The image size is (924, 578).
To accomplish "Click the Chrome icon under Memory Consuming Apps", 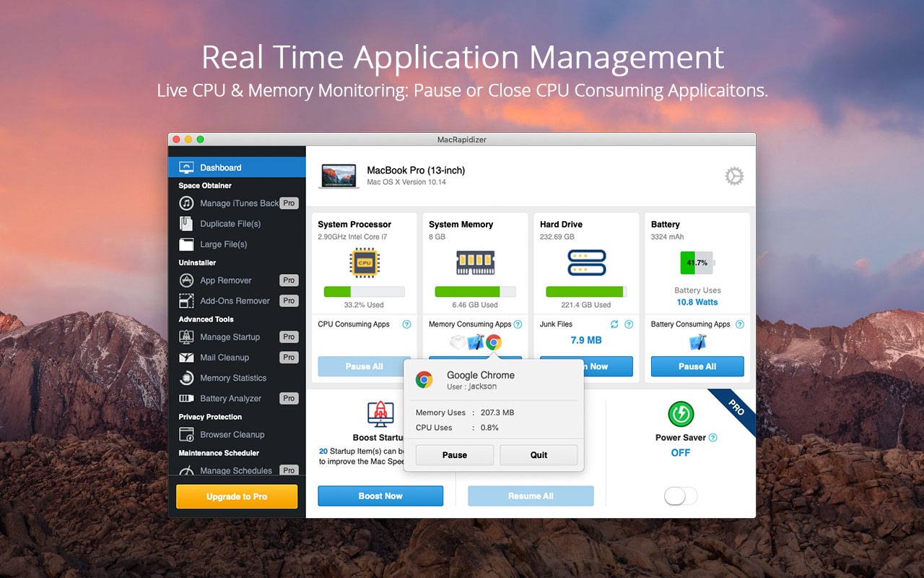I will coord(494,342).
